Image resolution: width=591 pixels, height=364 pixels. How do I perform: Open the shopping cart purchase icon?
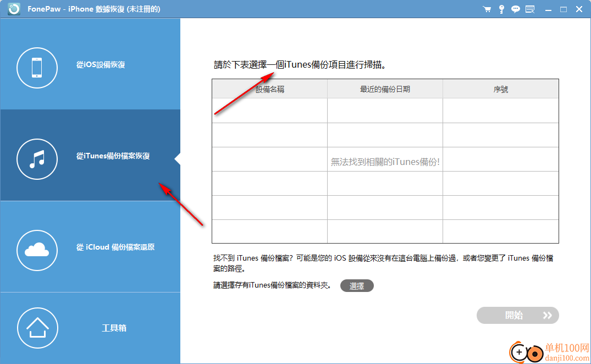click(487, 9)
